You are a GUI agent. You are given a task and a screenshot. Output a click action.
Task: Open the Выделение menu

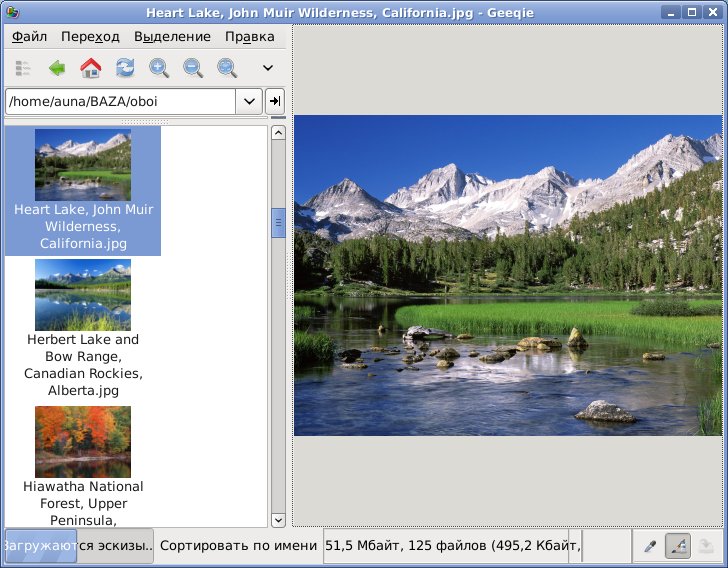[172, 37]
